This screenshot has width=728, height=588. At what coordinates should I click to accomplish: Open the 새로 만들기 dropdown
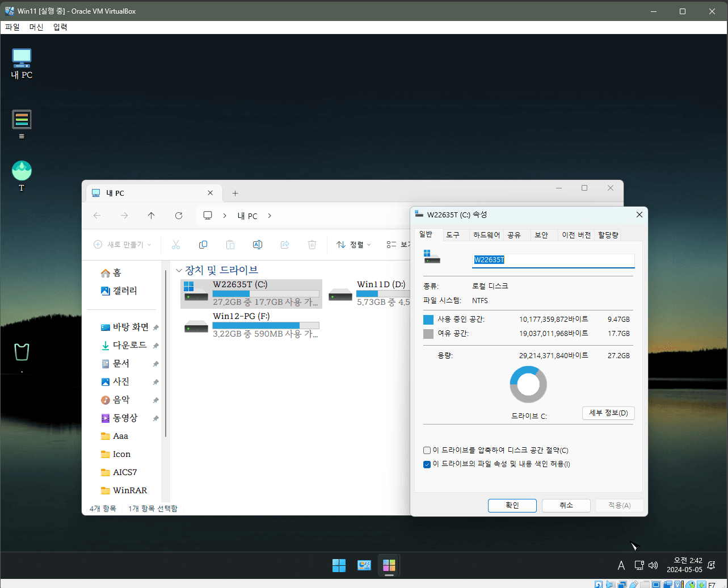click(123, 245)
